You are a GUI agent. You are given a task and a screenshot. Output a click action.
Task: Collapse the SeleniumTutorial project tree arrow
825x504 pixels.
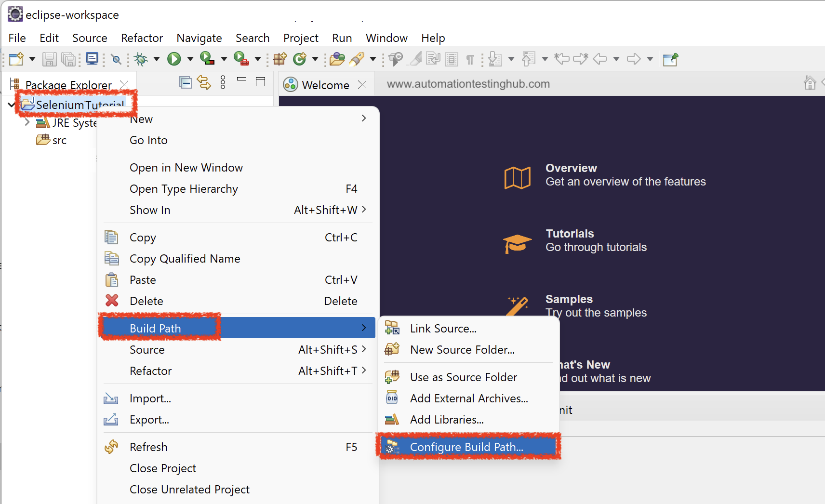pos(12,104)
